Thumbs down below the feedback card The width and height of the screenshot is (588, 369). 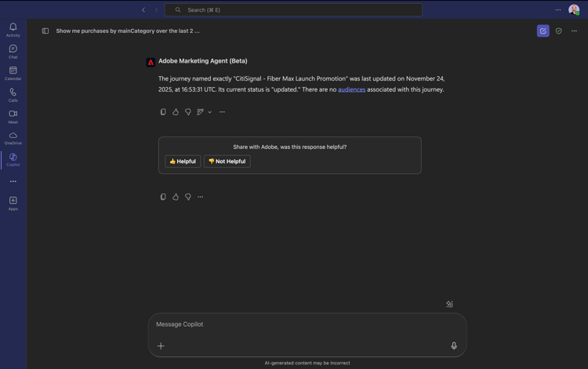[x=188, y=197]
